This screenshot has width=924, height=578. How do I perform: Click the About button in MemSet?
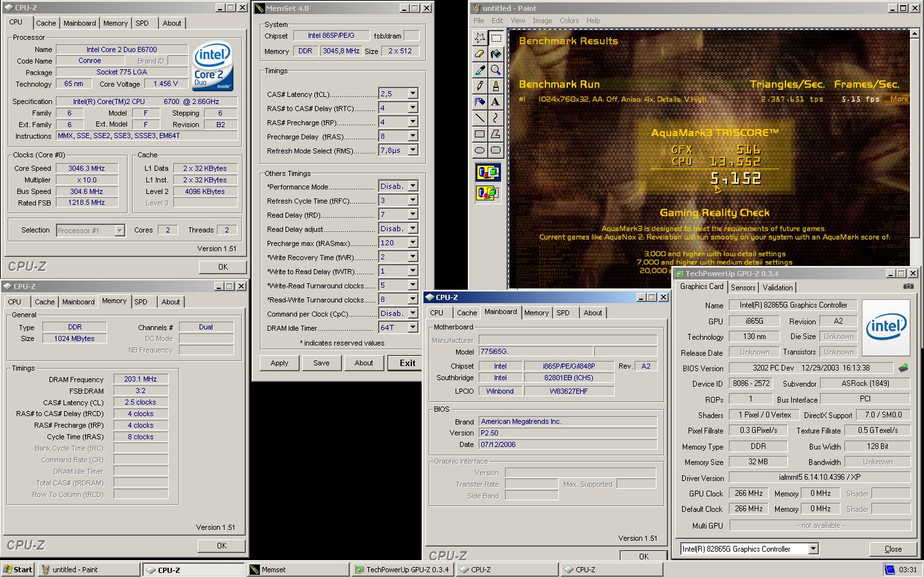pyautogui.click(x=364, y=363)
